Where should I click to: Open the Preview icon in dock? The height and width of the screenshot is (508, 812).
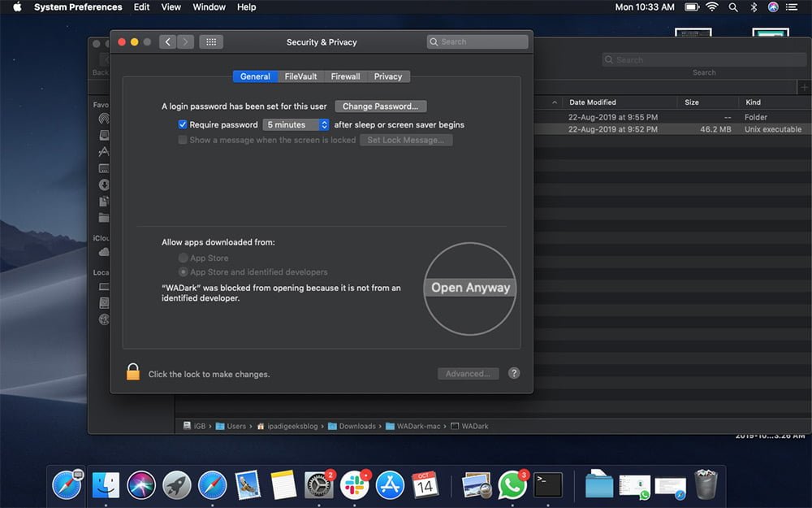click(x=477, y=486)
